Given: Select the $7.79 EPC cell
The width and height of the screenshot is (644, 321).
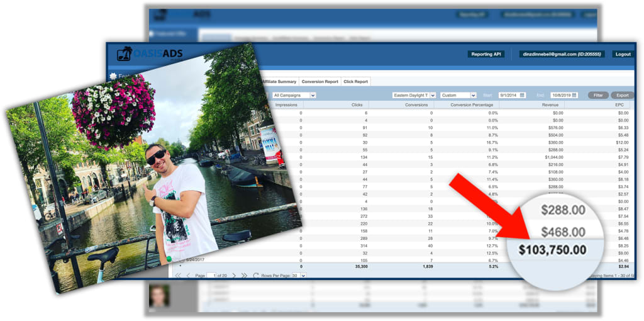Looking at the screenshot, I should 624,157.
